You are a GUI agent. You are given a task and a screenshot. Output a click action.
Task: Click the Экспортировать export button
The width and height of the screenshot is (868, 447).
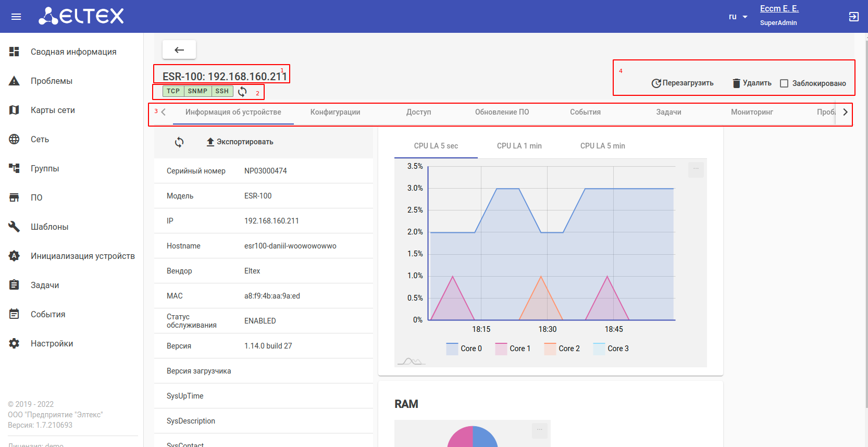(240, 142)
